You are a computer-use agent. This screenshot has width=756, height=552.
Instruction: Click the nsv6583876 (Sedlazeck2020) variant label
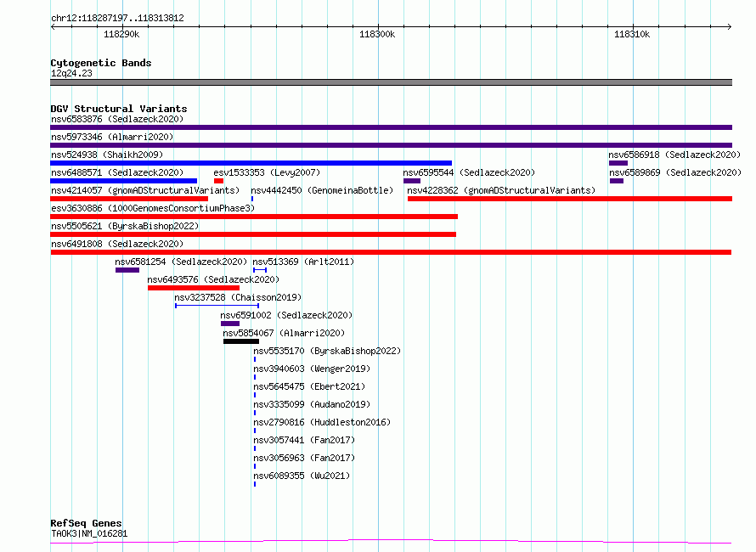tap(117, 119)
